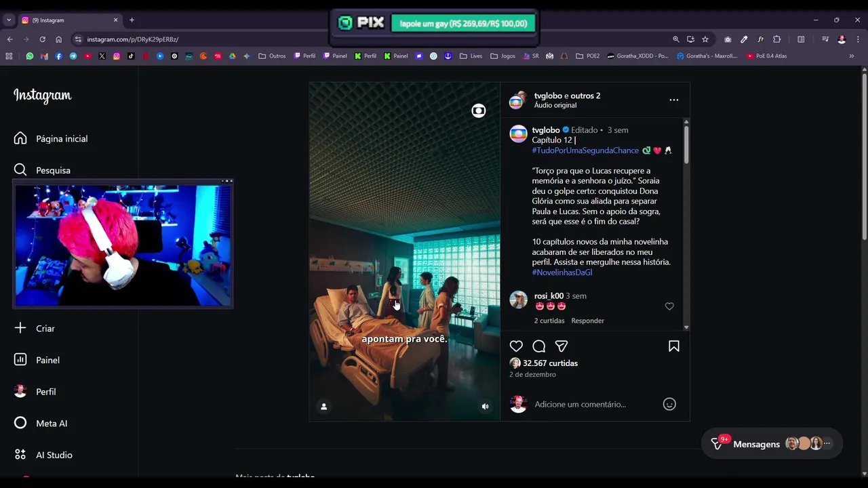
Task: Click Responder under rosi_k00's comment
Action: 587,321
